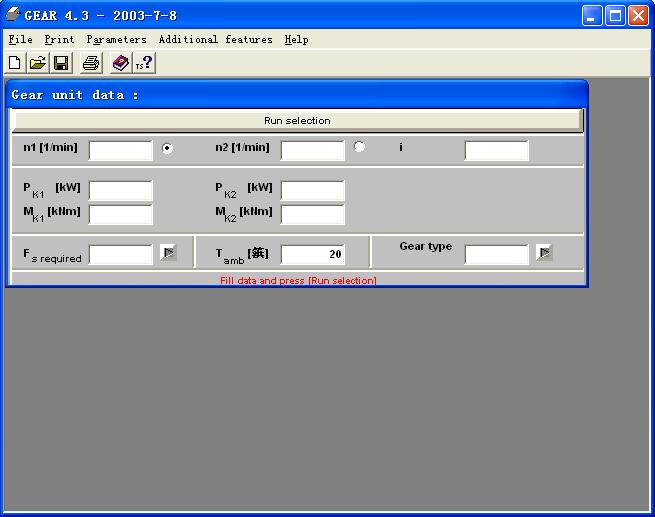Click the Gear unit data title bar

point(297,95)
